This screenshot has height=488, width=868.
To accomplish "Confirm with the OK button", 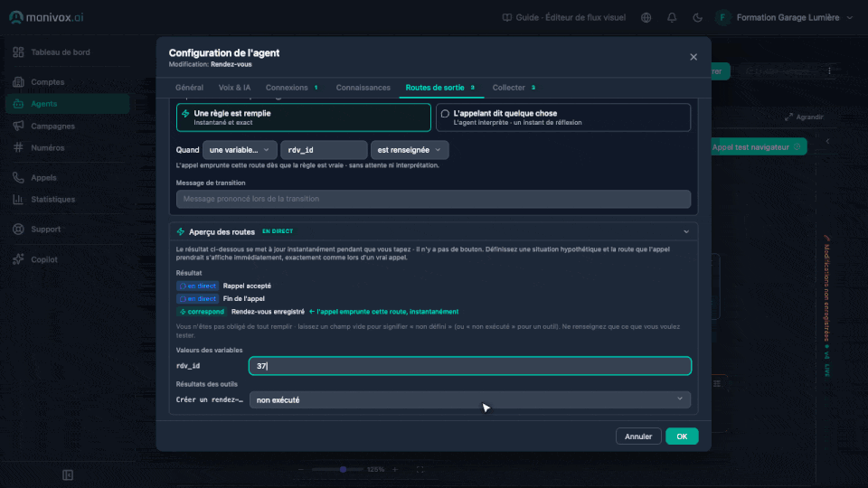I will [682, 436].
